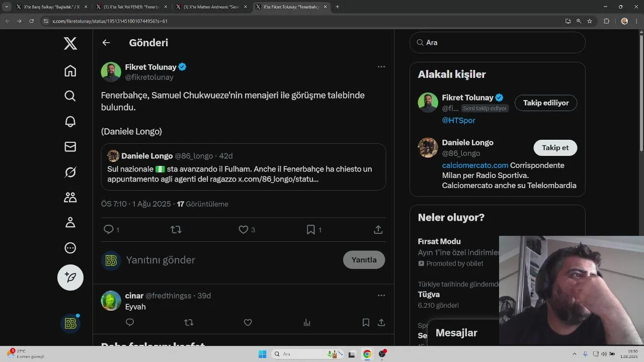Share cinar's reply
The image size is (644, 362).
point(381,322)
